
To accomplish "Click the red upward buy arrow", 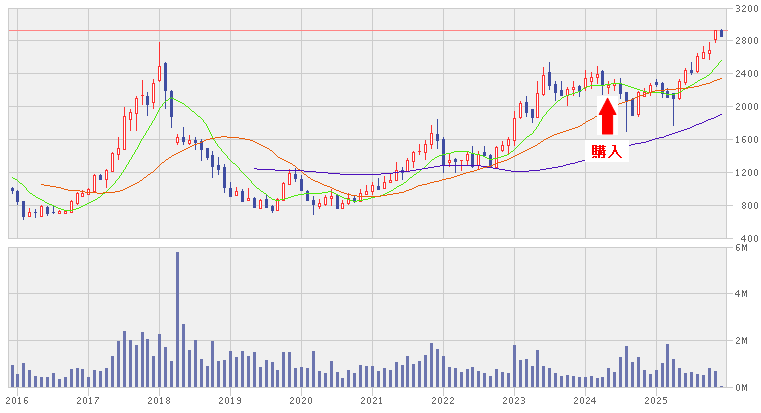I will click(x=606, y=115).
